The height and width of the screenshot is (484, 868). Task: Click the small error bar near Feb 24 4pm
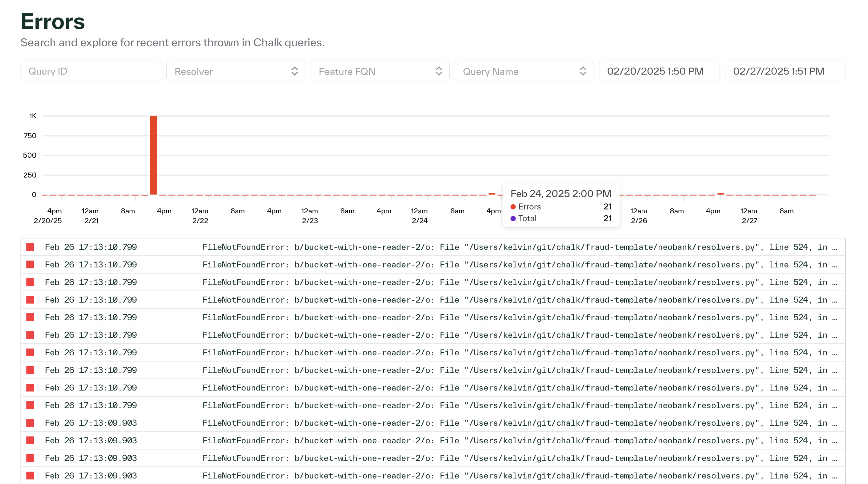(x=492, y=194)
